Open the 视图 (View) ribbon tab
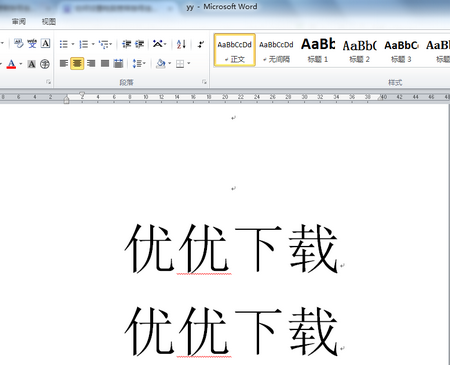 pos(49,22)
